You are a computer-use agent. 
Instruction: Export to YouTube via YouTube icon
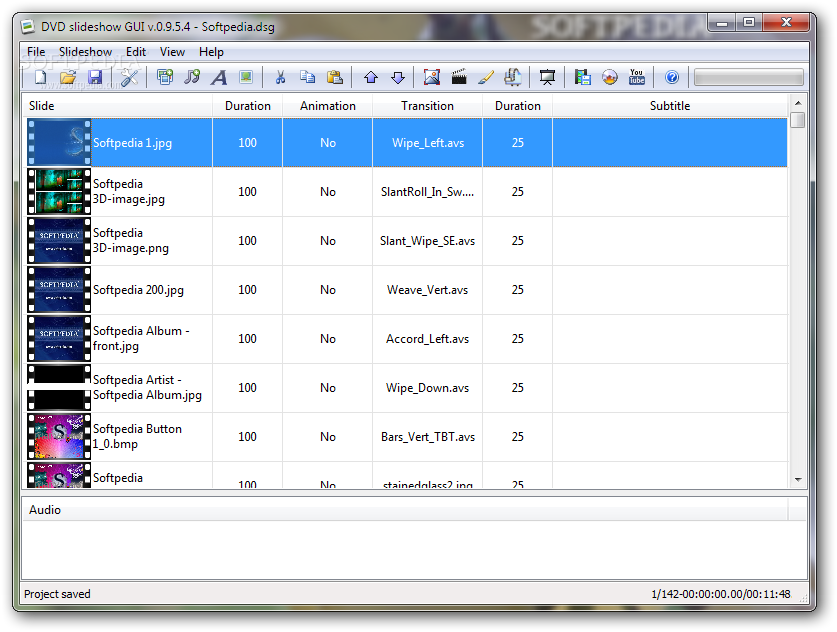coord(636,77)
